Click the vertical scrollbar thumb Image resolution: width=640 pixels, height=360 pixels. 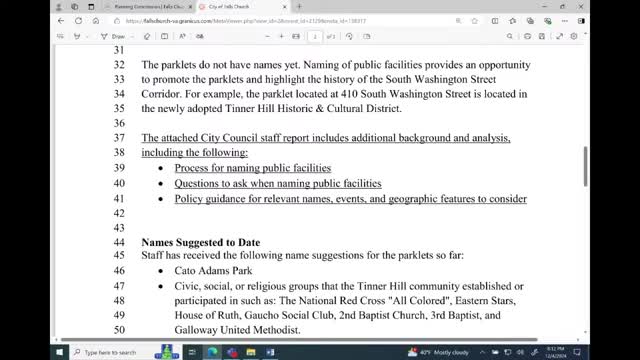click(x=585, y=166)
